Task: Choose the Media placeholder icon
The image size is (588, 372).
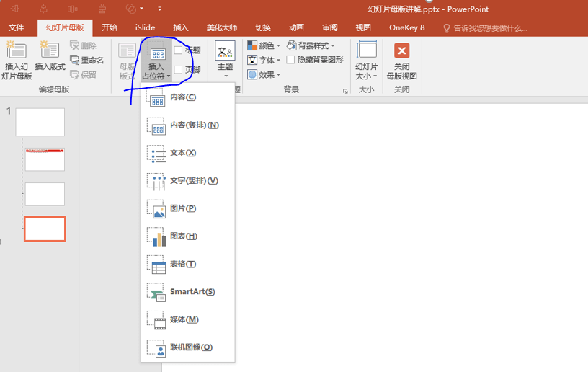Action: tap(156, 320)
